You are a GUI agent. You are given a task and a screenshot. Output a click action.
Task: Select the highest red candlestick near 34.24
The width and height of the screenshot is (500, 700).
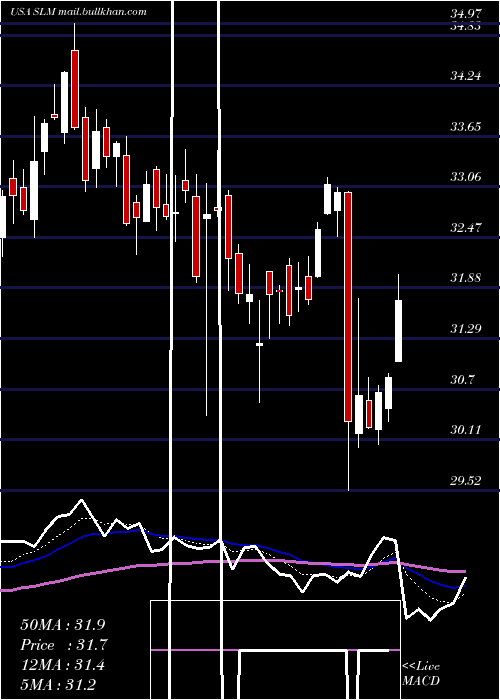click(75, 89)
